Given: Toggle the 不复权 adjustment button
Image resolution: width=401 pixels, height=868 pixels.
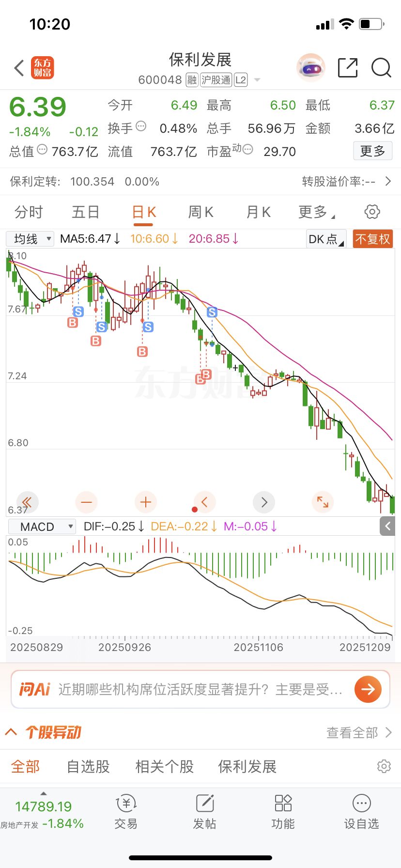Looking at the screenshot, I should [372, 239].
